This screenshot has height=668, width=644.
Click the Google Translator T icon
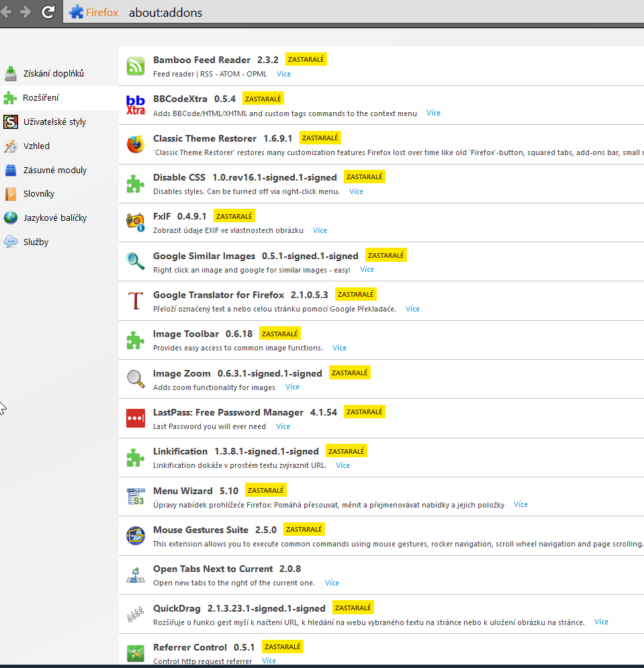[136, 301]
